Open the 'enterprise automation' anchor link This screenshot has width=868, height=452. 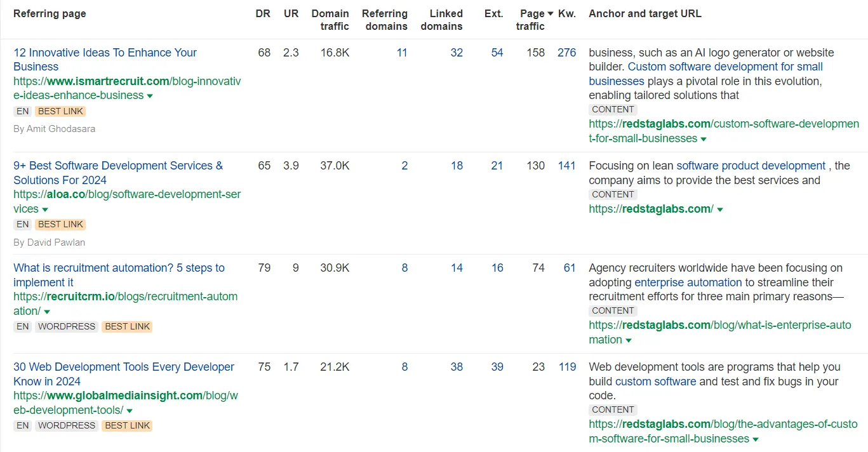point(688,282)
